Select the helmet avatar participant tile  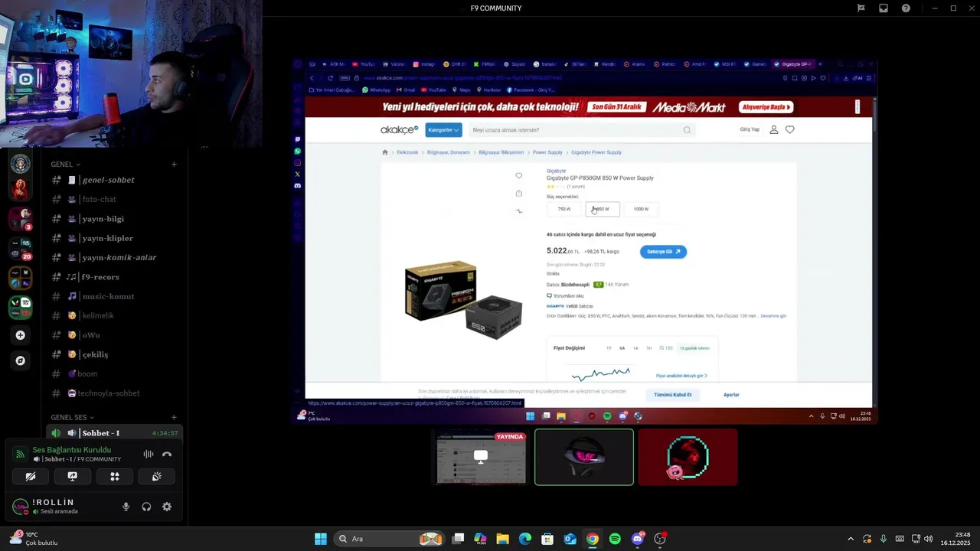(584, 458)
